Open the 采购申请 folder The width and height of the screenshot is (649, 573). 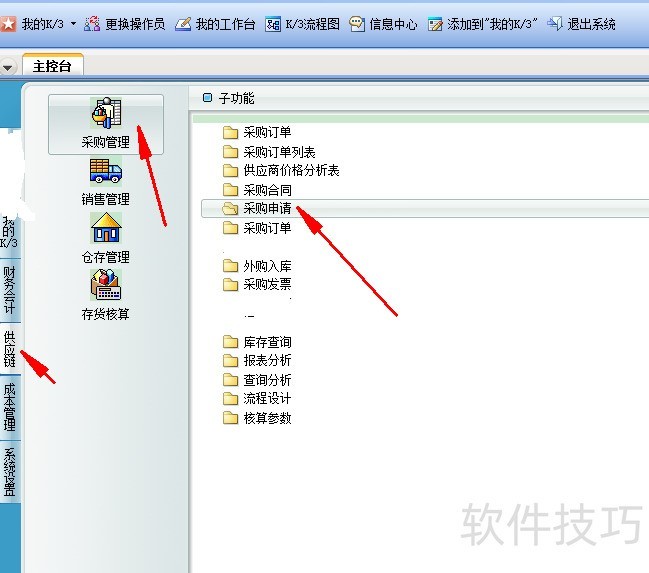[266, 208]
